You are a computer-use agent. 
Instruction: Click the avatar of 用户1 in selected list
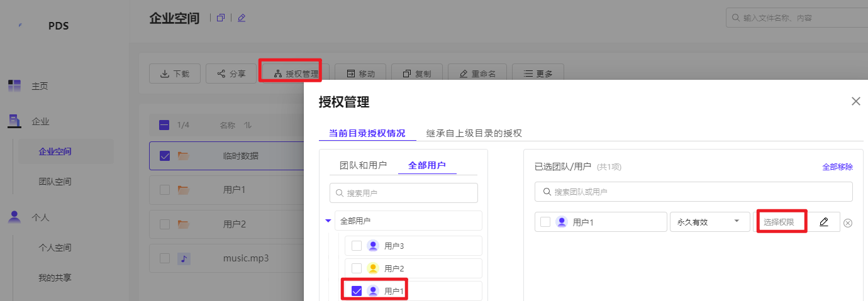[562, 222]
